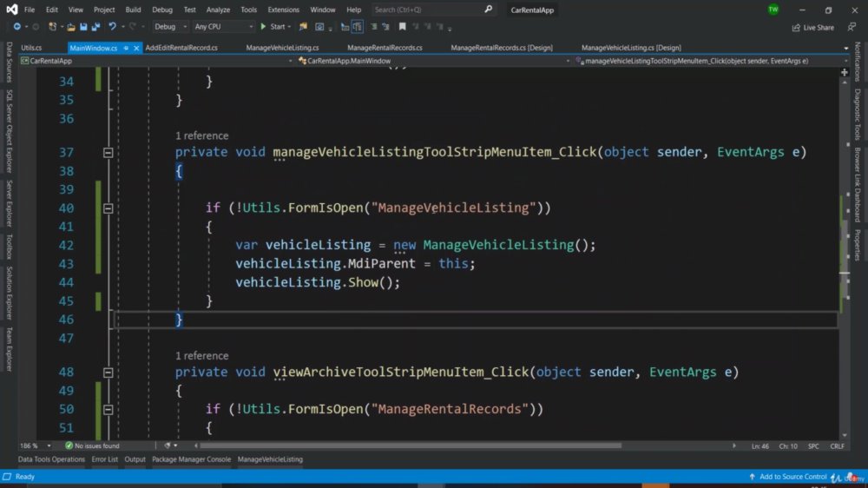This screenshot has width=868, height=488.
Task: Open the Debug configuration dropdown
Action: (x=170, y=27)
